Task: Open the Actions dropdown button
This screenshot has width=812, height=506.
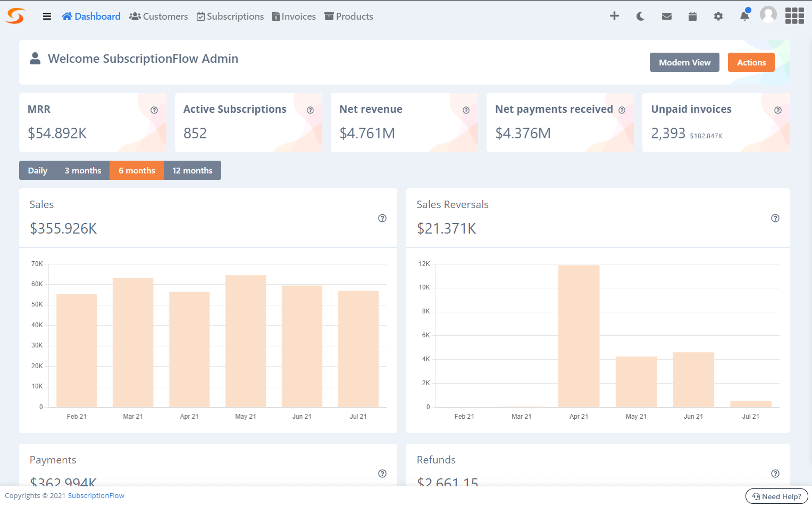Action: tap(751, 62)
